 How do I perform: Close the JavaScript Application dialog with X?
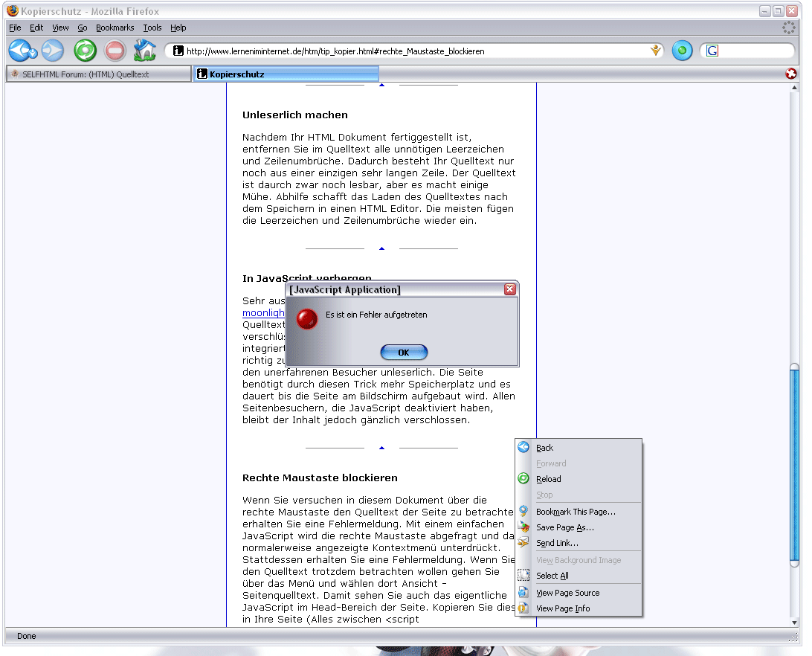(x=509, y=289)
